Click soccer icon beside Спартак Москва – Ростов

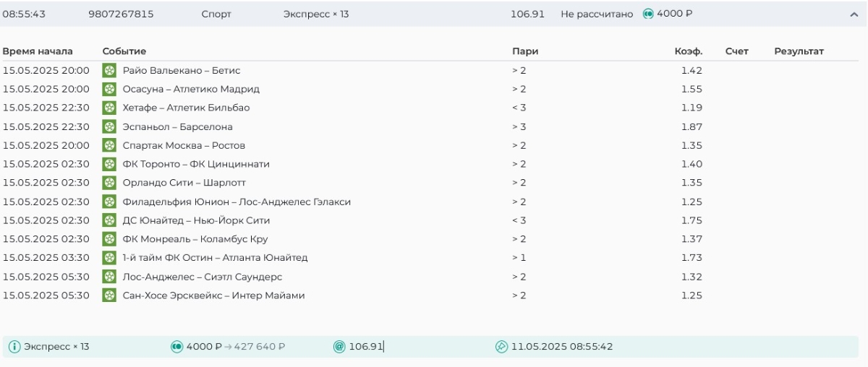click(109, 145)
